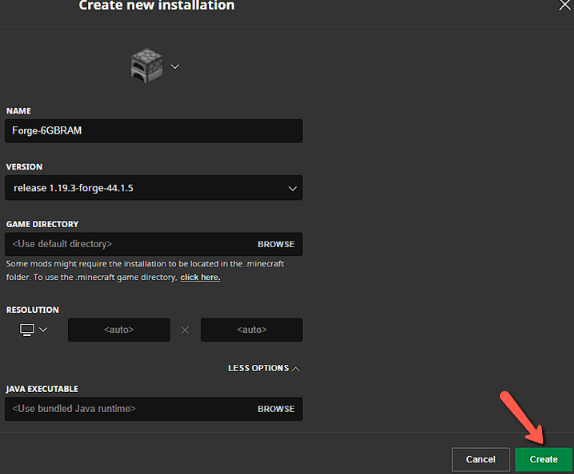Cancel the new installation

481,459
